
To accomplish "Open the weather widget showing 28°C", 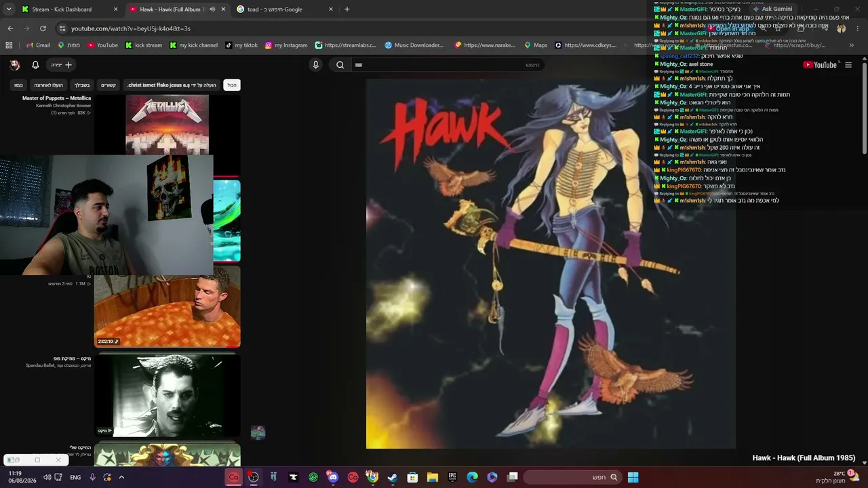I will coord(839,477).
